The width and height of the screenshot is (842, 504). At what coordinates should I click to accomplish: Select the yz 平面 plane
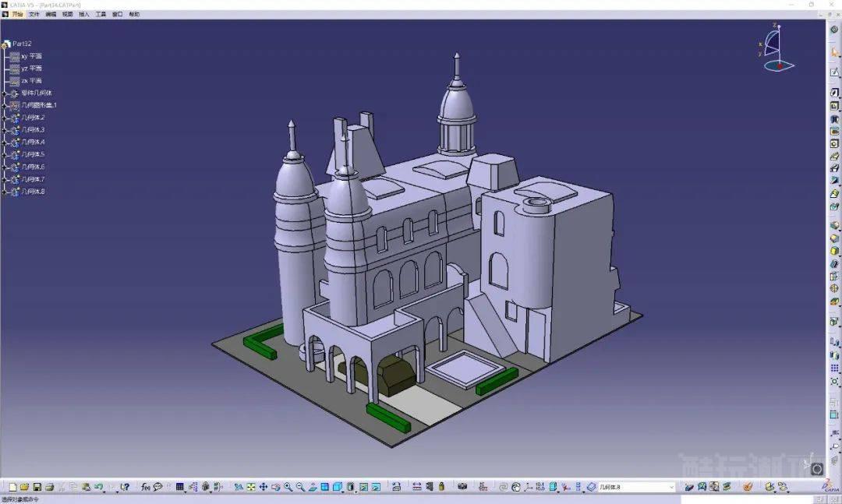[32, 69]
